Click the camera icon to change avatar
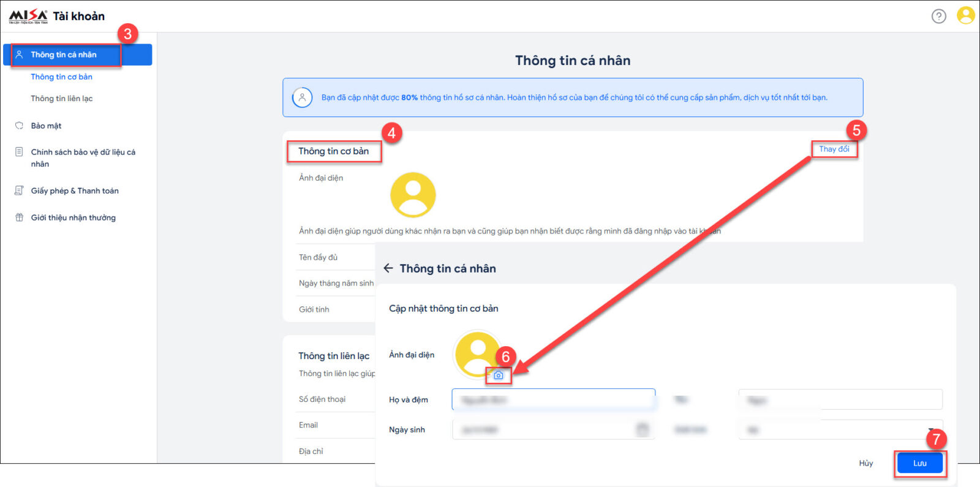 click(x=499, y=376)
